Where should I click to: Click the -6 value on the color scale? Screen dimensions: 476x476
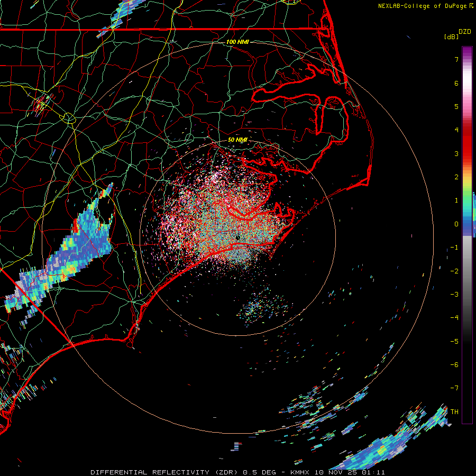[454, 365]
